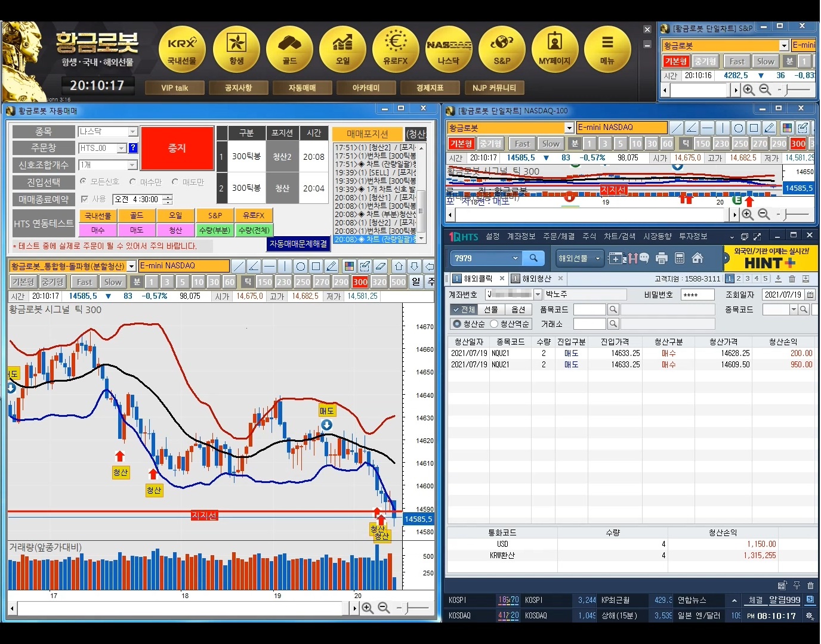Select the 청산순 radio button

pyautogui.click(x=457, y=324)
